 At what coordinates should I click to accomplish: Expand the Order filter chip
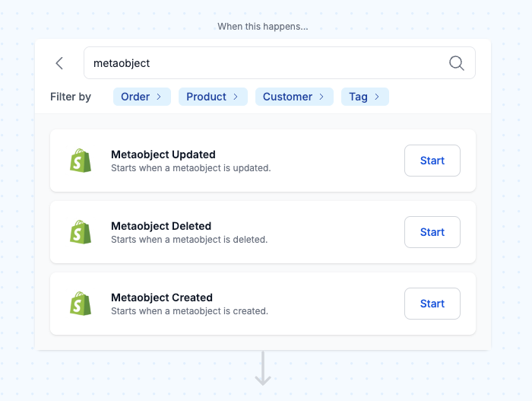[142, 97]
